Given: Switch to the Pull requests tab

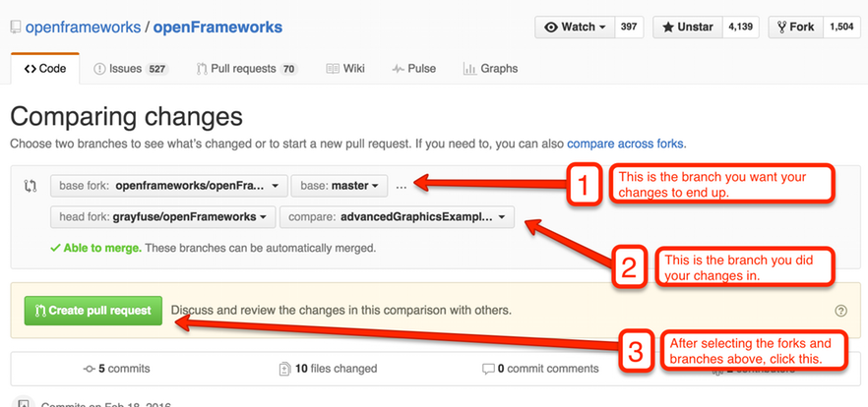Looking at the screenshot, I should point(247,69).
